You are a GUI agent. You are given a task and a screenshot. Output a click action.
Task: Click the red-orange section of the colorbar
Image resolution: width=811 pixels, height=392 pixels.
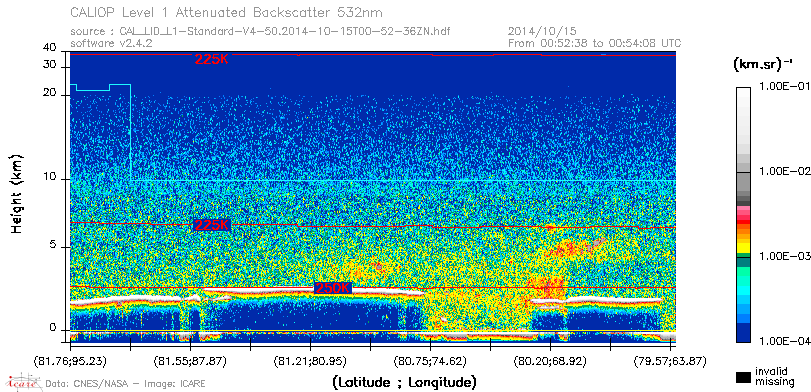pos(743,228)
